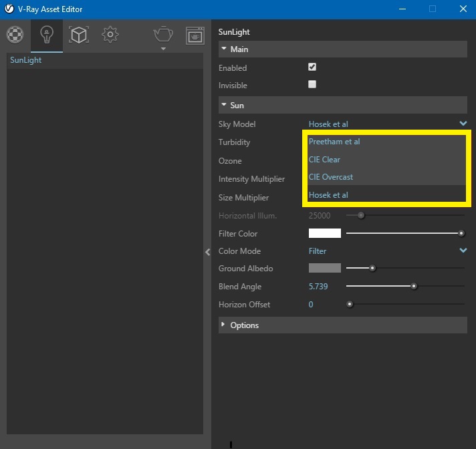Click the Blend Angle value 5.739
The image size is (476, 449).
[318, 287]
